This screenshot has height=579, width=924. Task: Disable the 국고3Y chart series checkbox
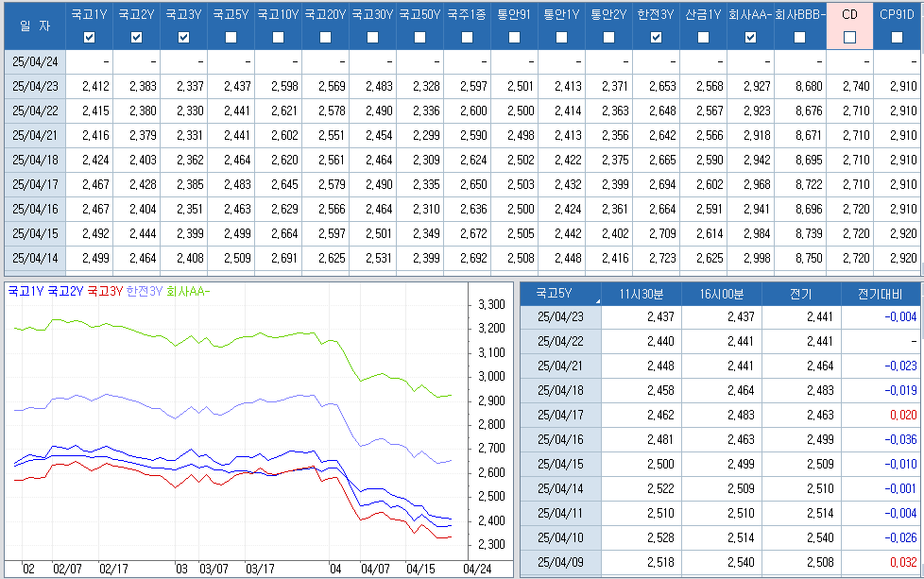(x=184, y=37)
